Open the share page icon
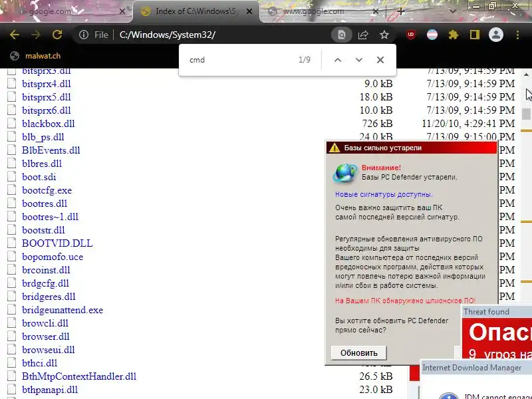 tap(363, 35)
